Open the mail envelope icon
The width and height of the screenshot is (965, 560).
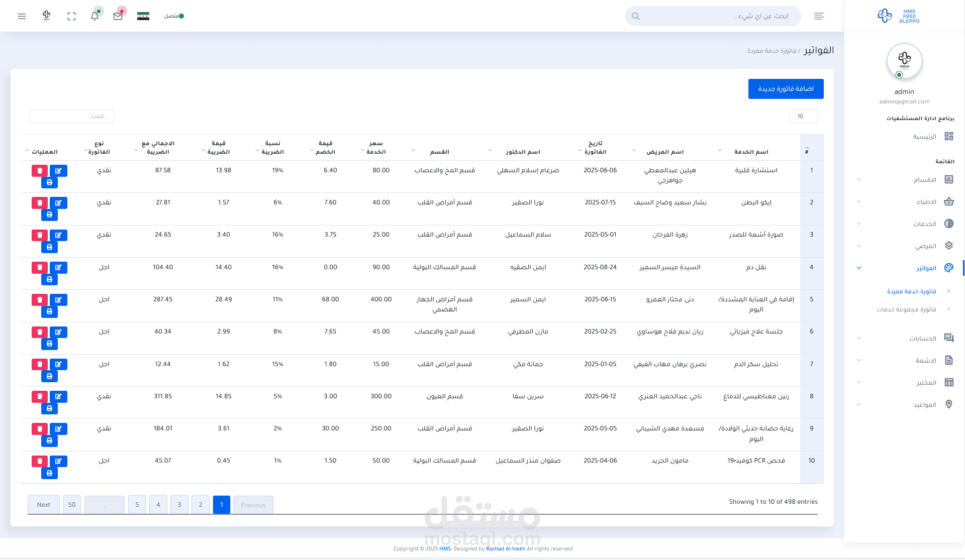click(118, 16)
